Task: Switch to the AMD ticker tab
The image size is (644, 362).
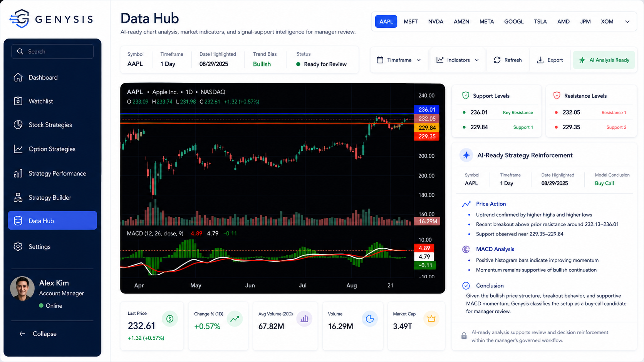Action: pyautogui.click(x=563, y=22)
